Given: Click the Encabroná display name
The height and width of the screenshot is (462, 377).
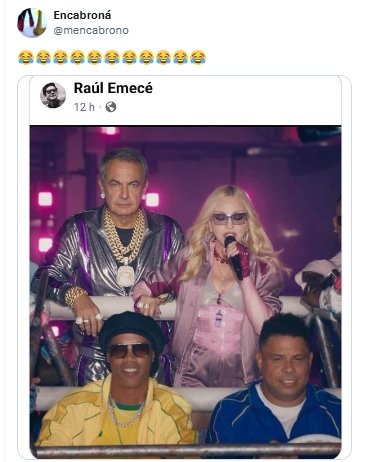Looking at the screenshot, I should click(82, 15).
